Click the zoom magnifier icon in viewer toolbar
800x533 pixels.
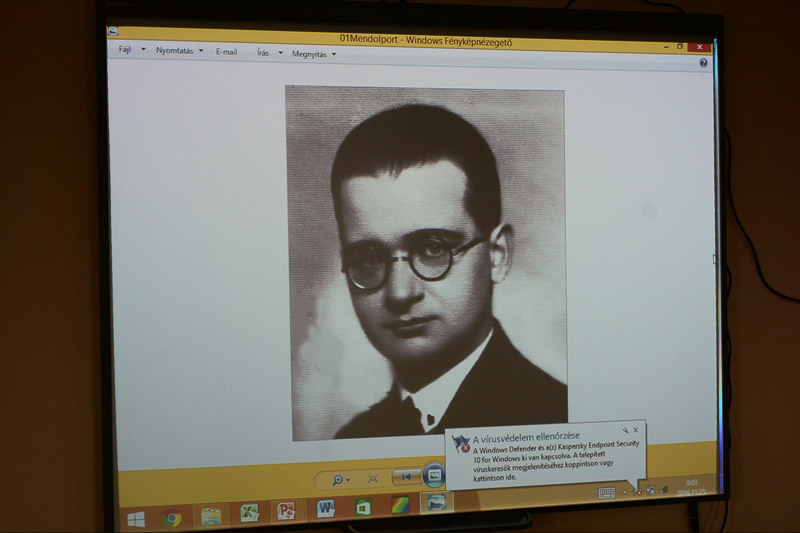pos(339,479)
